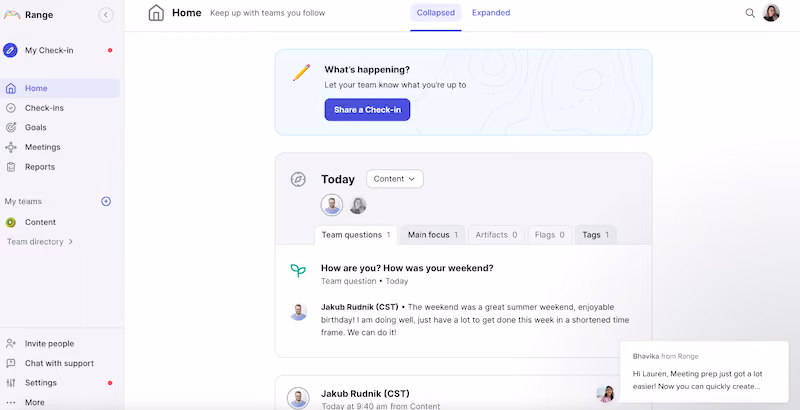The height and width of the screenshot is (410, 800).
Task: Expand the Team directory chevron
Action: pos(70,242)
